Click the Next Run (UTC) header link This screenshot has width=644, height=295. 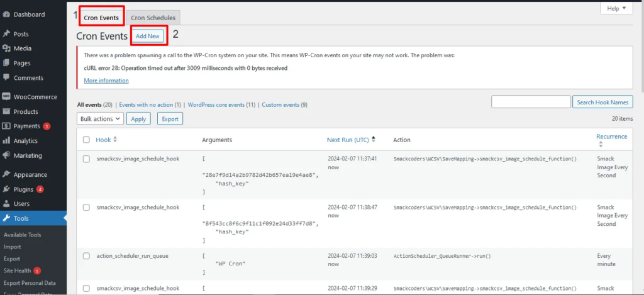(348, 140)
